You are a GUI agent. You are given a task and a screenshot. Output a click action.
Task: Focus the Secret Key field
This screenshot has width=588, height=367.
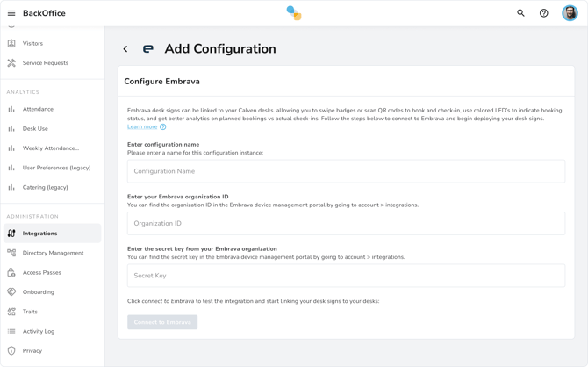click(x=346, y=276)
